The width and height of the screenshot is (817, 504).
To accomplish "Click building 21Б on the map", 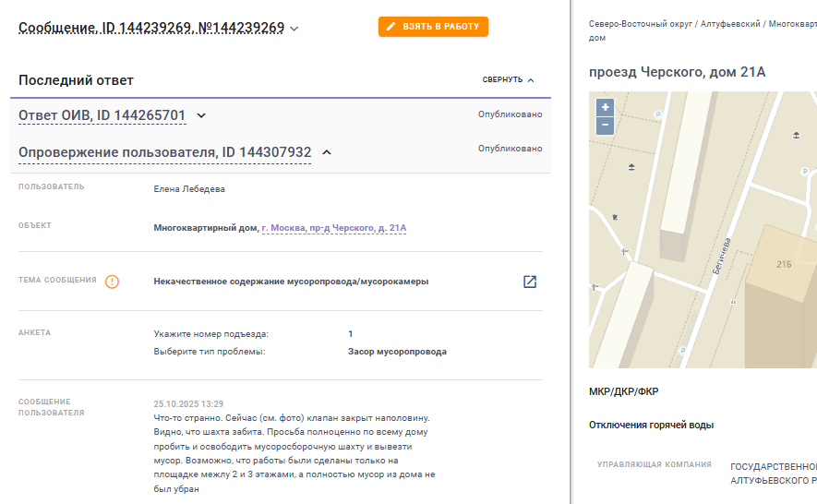I will click(x=784, y=264).
